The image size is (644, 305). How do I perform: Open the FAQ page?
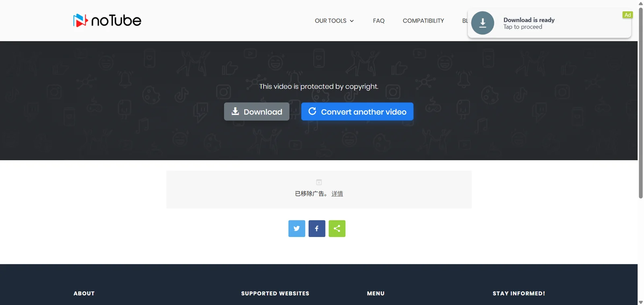click(x=379, y=21)
